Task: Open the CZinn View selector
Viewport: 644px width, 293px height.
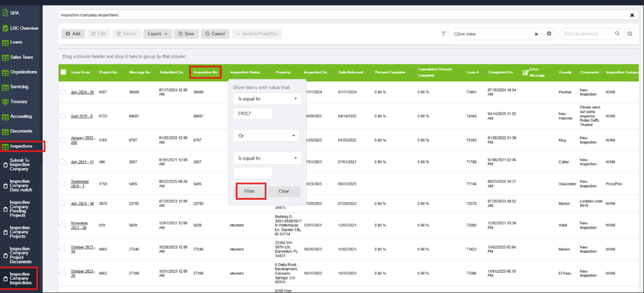Action: 491,34
